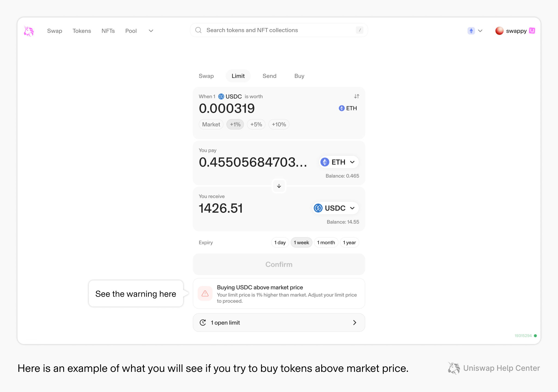Click the swappy account name

pyautogui.click(x=516, y=31)
